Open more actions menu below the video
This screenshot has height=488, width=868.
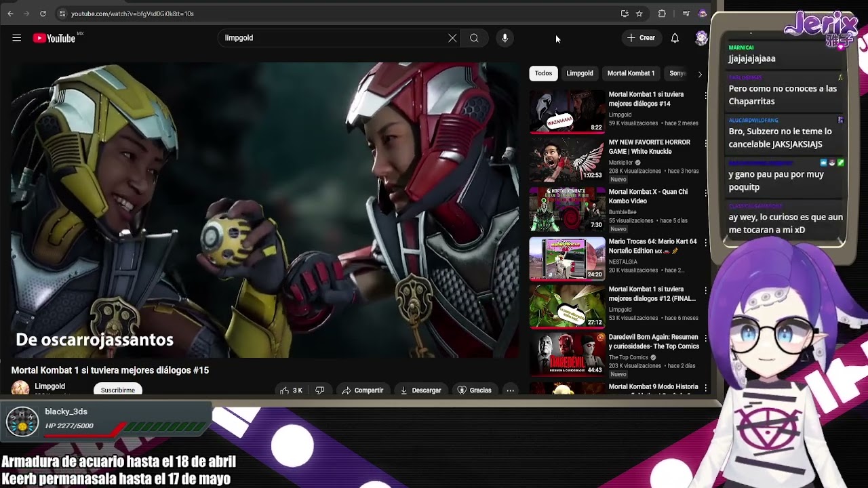pos(510,390)
